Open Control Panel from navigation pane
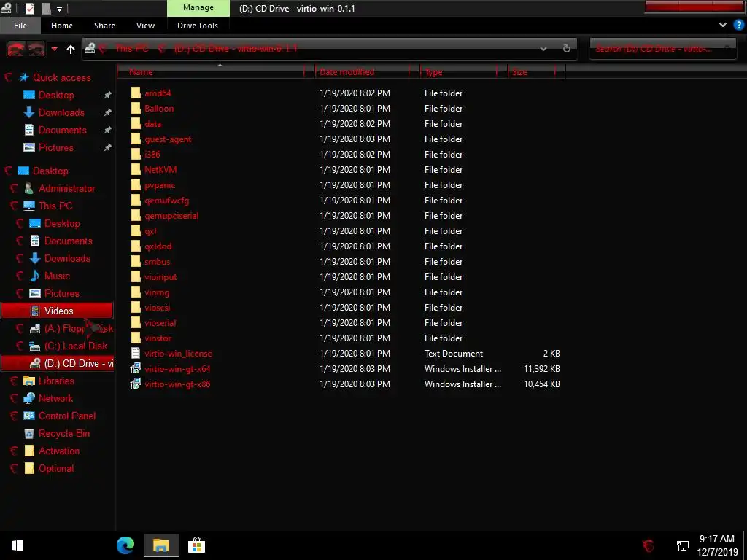The height and width of the screenshot is (560, 747). [x=67, y=416]
